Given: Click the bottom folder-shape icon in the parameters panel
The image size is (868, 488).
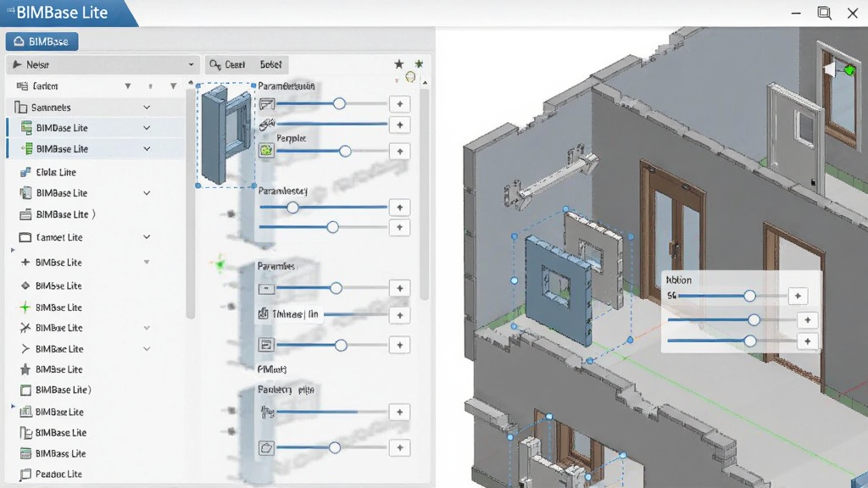Looking at the screenshot, I should pos(266,447).
